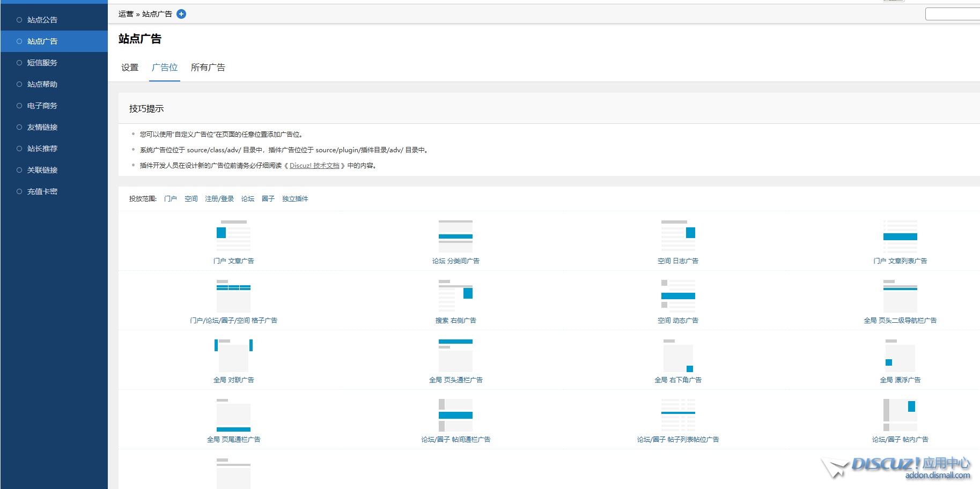
Task: Switch to the 设置 tab
Action: [x=130, y=68]
